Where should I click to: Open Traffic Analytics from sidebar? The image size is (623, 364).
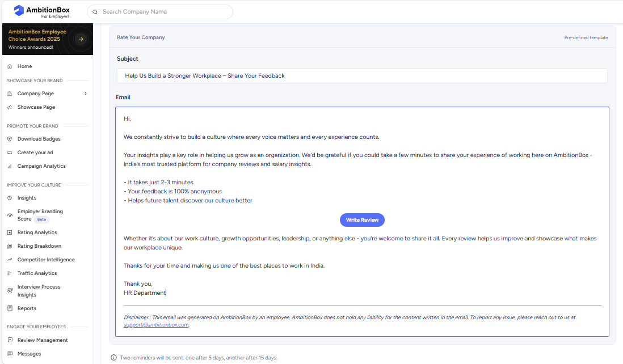(37, 273)
